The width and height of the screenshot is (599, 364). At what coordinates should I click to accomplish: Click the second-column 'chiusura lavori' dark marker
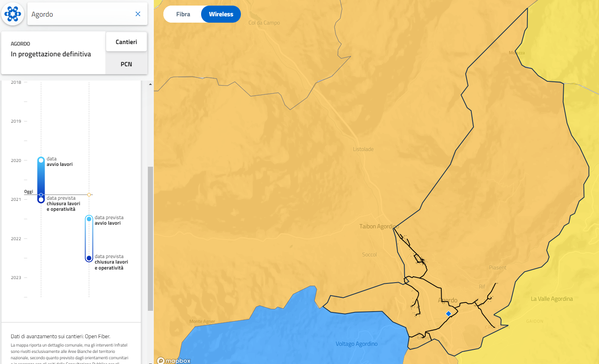click(x=89, y=258)
